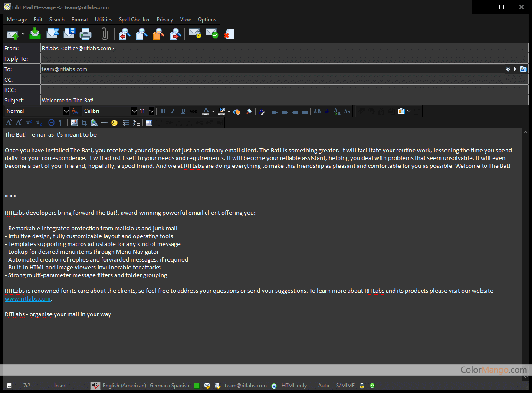Click the green save-to-Outbox tray icon
The image size is (532, 393).
pyautogui.click(x=35, y=34)
